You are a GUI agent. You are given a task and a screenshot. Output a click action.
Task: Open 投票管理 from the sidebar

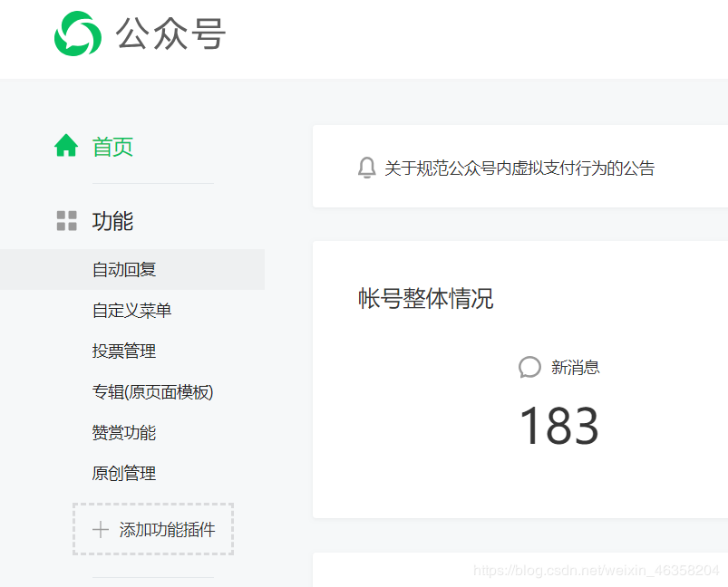(x=124, y=351)
